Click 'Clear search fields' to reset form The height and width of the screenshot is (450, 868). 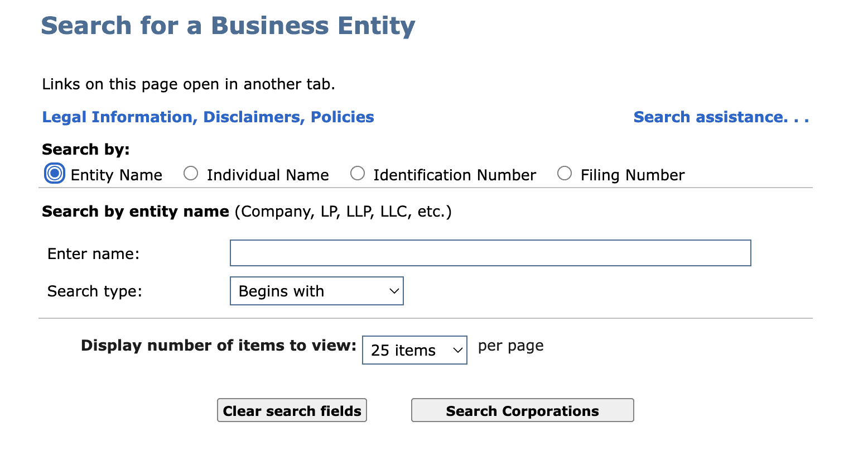pyautogui.click(x=292, y=410)
